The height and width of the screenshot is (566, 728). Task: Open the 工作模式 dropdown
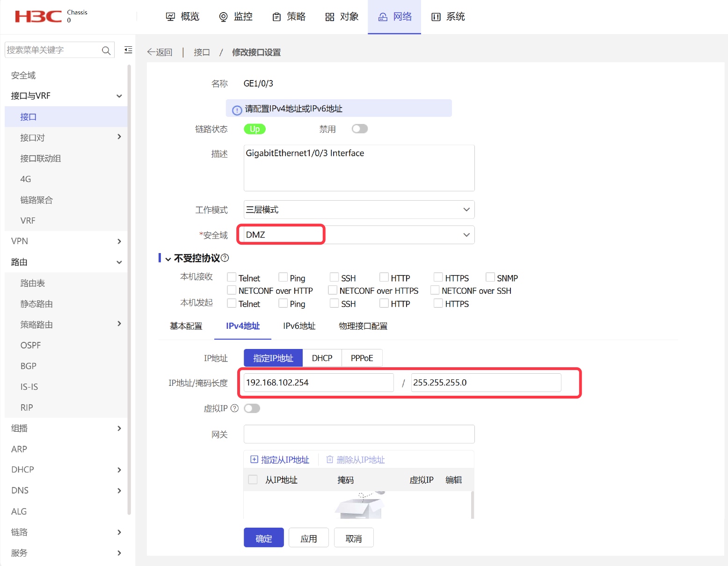359,210
